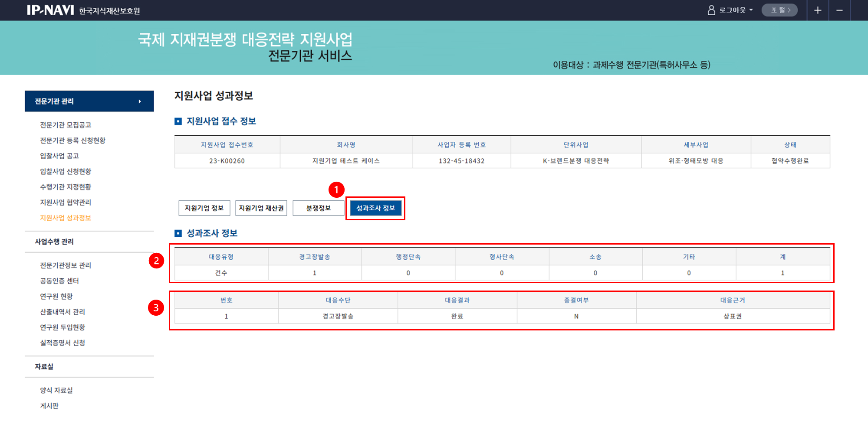Image resolution: width=868 pixels, height=428 pixels.
Task: Click the IP-NAVI logo
Action: point(50,10)
